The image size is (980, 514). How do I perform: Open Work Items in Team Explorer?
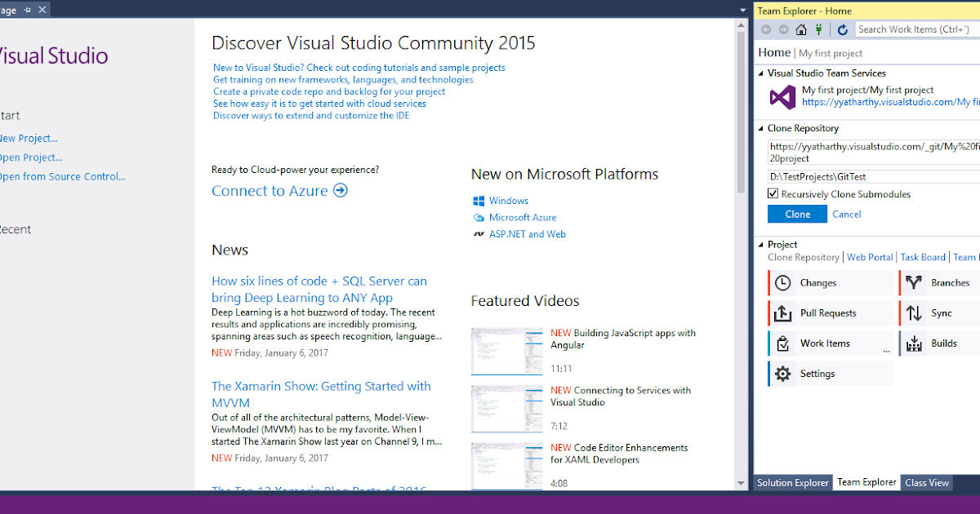click(824, 343)
